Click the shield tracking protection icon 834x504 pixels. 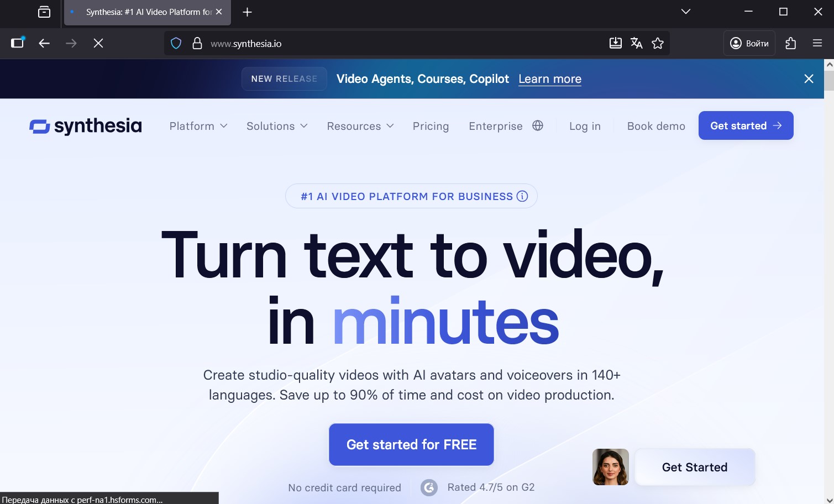pyautogui.click(x=176, y=43)
